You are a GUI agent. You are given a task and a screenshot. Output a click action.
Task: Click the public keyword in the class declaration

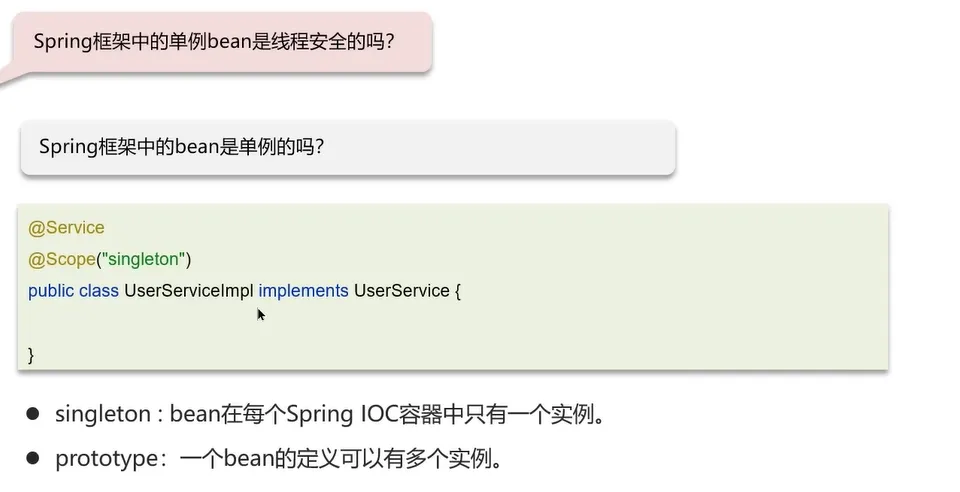(x=51, y=290)
